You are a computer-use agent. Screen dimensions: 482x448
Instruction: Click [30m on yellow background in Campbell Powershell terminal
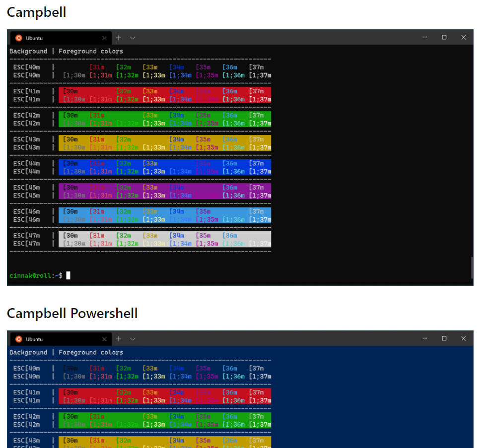(x=70, y=441)
